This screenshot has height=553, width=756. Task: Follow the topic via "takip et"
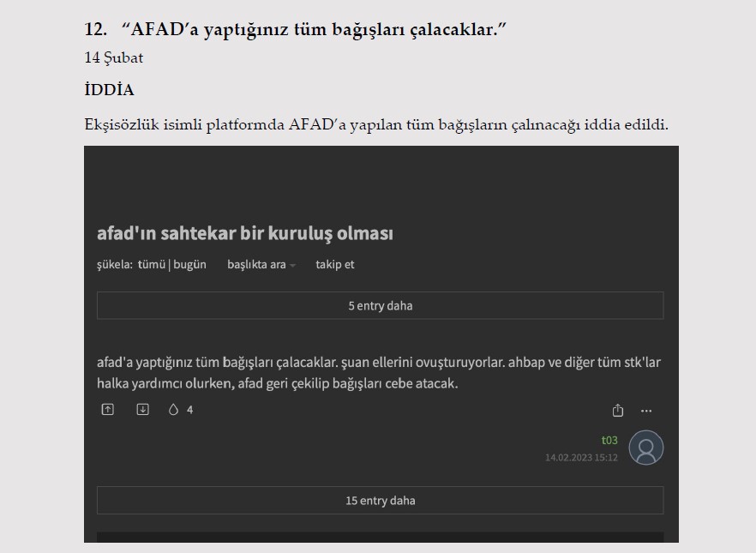[334, 265]
